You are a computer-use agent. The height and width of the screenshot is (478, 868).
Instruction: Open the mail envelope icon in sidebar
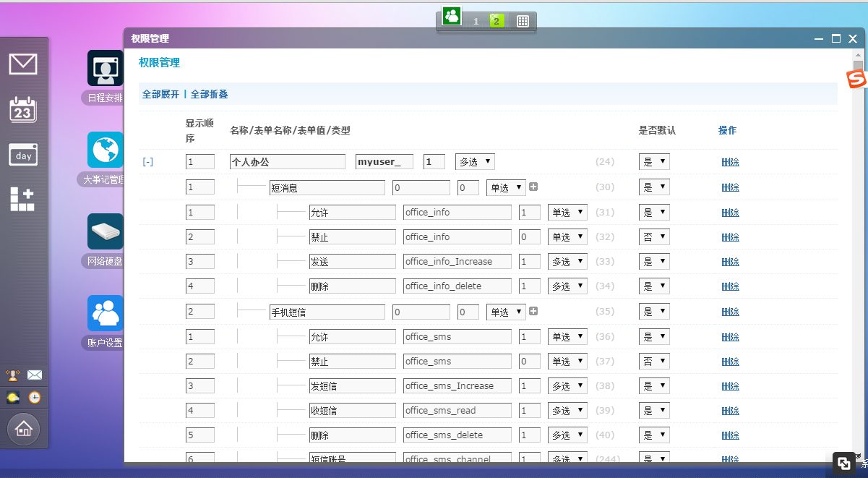[x=23, y=64]
